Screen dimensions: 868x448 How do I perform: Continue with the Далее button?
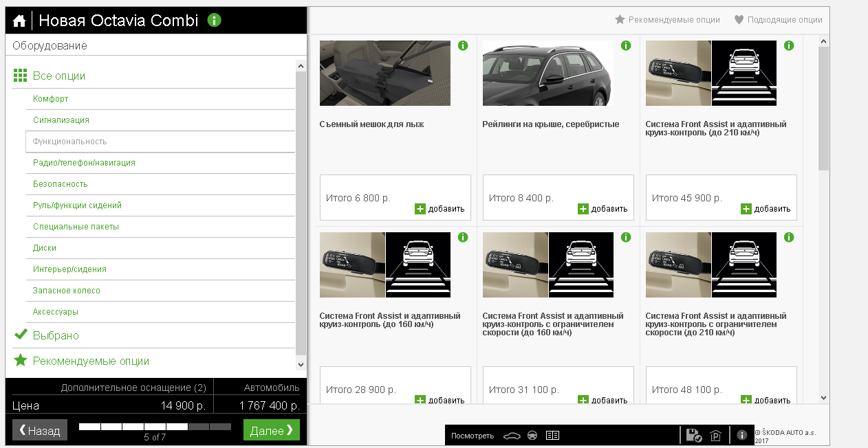tap(272, 430)
